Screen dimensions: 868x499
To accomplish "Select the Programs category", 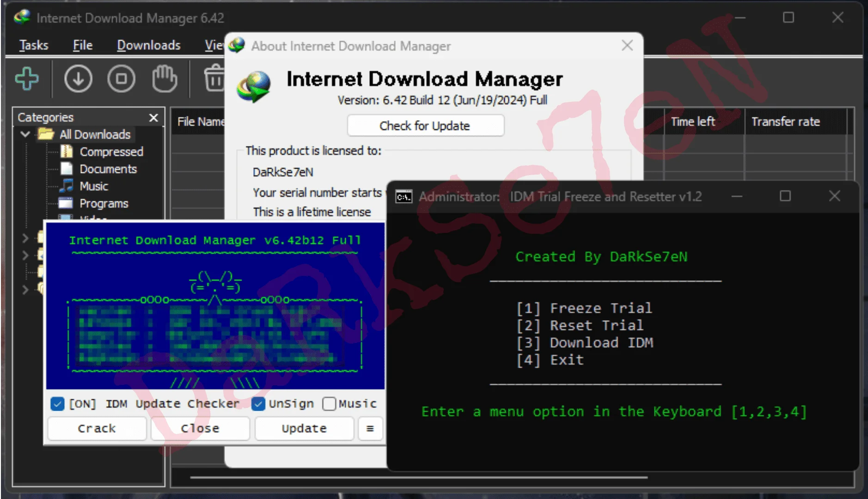I will [104, 203].
